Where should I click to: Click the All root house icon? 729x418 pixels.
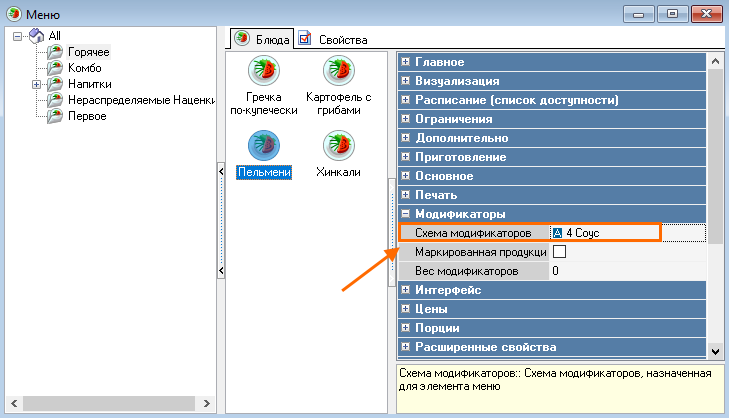(x=37, y=36)
